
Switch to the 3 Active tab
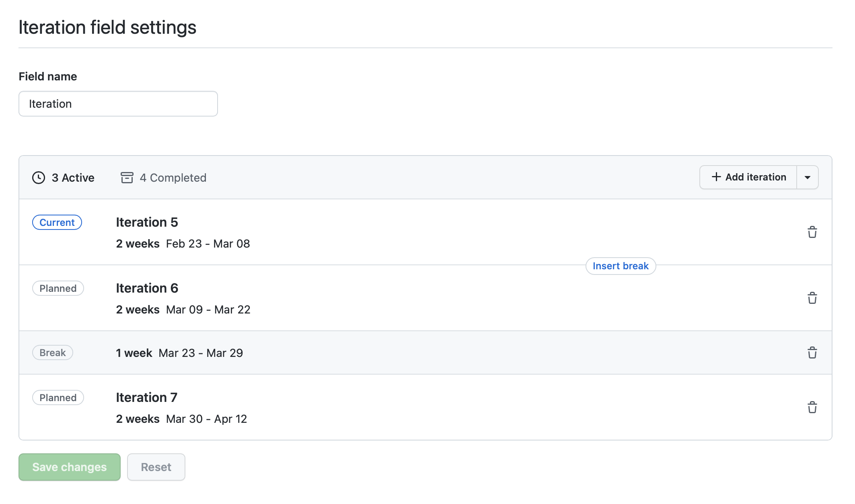point(63,178)
